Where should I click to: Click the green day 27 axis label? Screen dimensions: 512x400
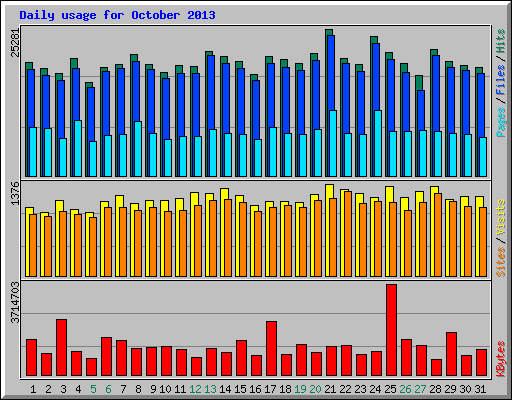click(x=420, y=389)
